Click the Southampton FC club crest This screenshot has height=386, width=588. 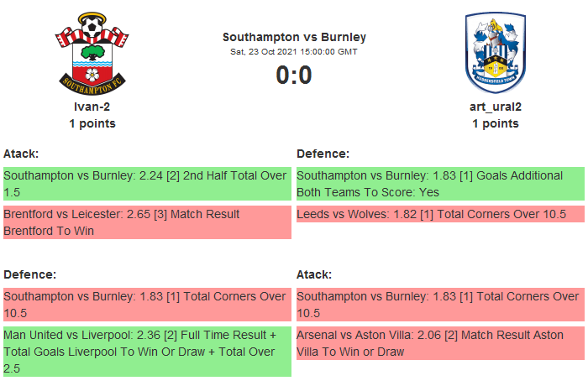(x=92, y=52)
